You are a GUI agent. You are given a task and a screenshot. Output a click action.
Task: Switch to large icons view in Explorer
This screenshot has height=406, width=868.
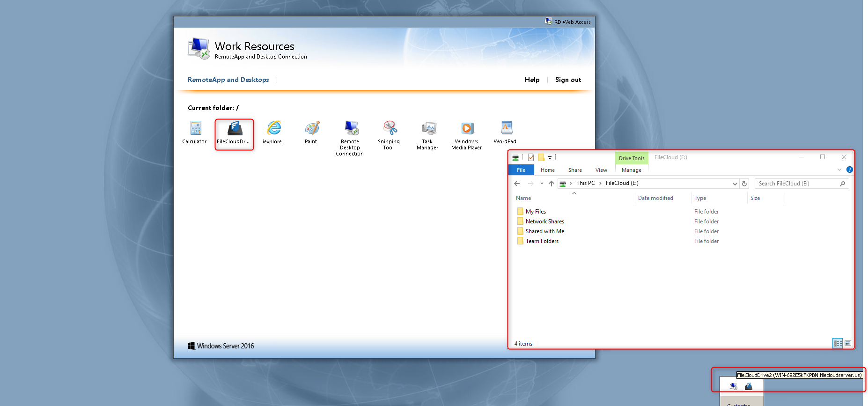(848, 343)
